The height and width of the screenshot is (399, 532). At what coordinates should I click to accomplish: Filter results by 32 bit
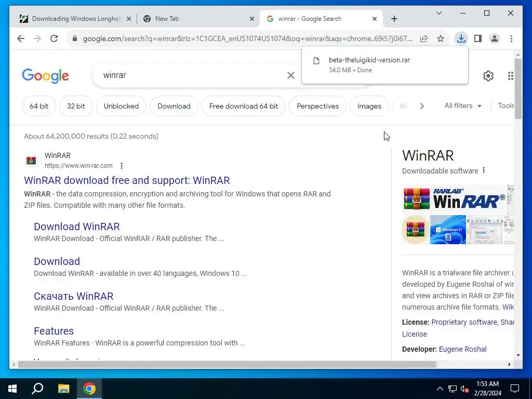(76, 106)
